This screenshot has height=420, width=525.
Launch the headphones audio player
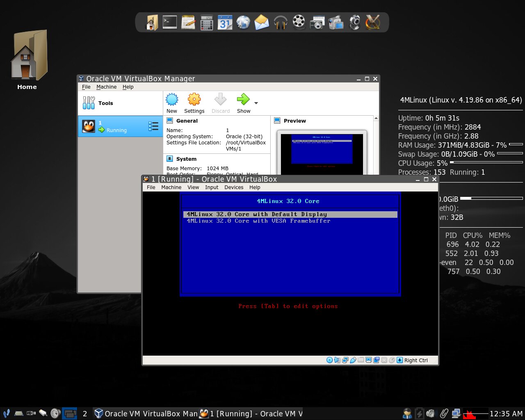(281, 23)
